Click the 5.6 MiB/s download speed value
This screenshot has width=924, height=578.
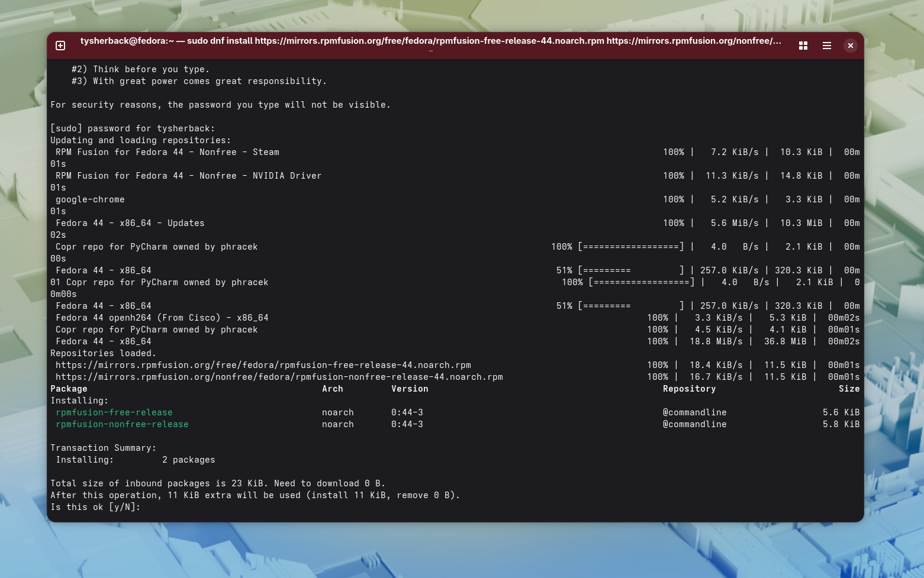point(735,223)
